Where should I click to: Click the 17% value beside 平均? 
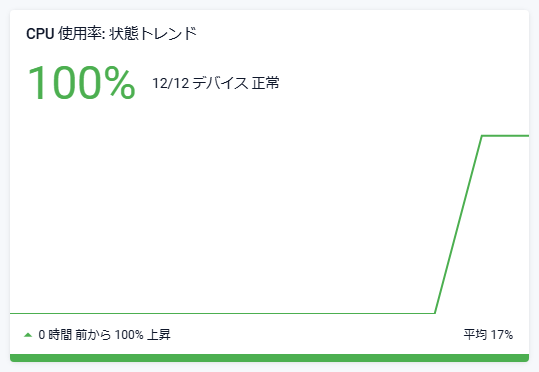(x=502, y=335)
